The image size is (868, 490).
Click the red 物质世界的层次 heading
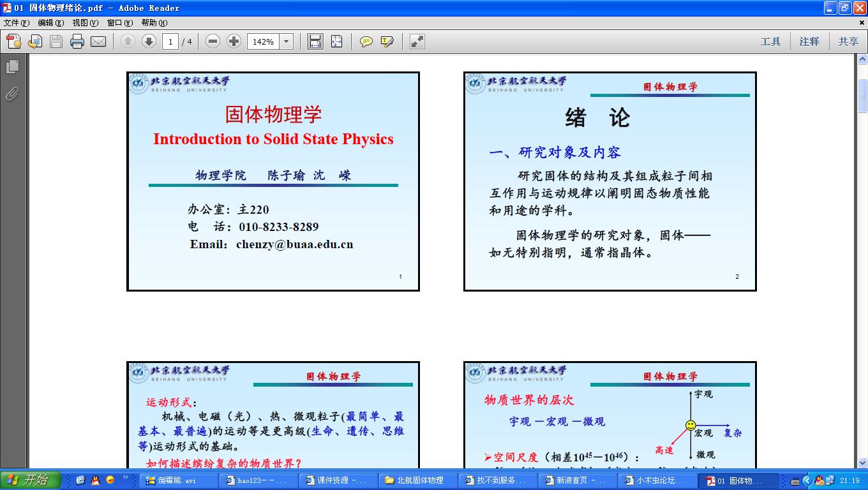click(529, 400)
